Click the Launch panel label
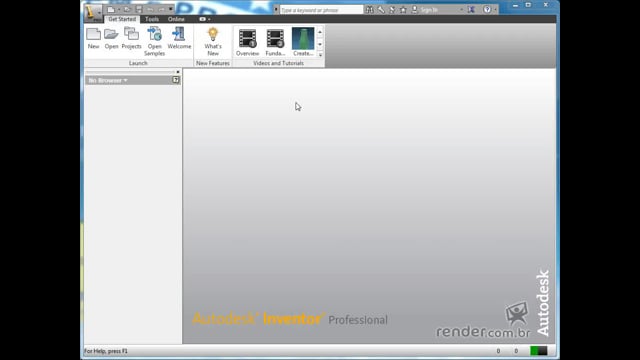640x360 pixels. [138, 63]
